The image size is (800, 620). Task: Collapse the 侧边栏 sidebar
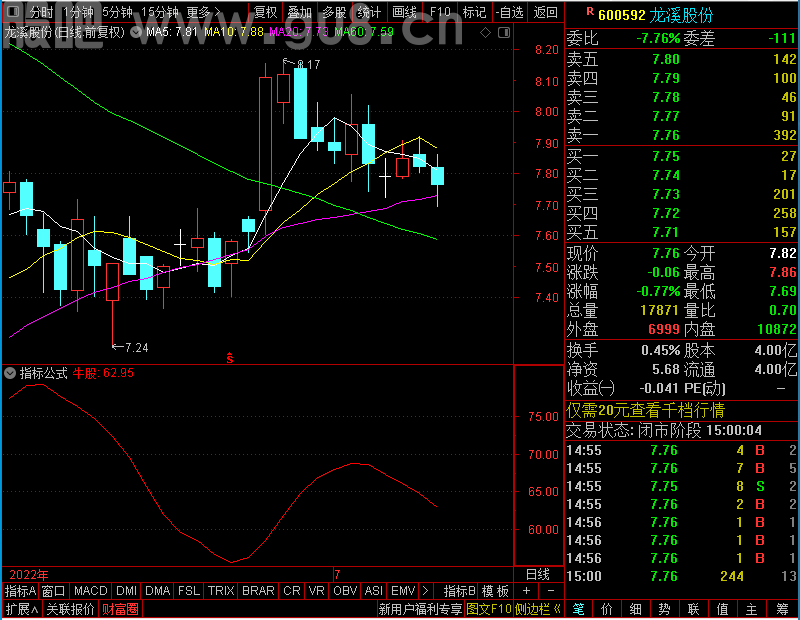pyautogui.click(x=538, y=609)
